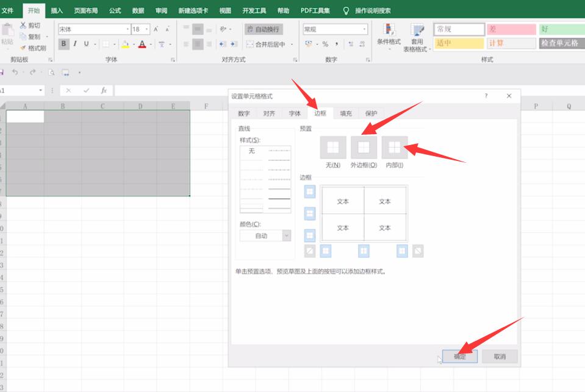Open the Merge and Center dropdown arrow
The width and height of the screenshot is (585, 392).
[292, 45]
